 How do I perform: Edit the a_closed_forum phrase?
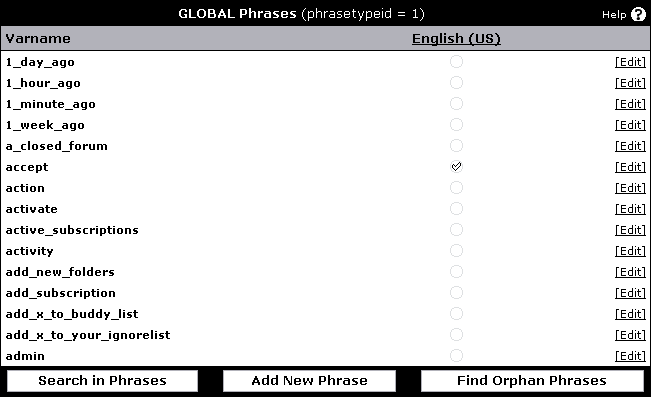(x=630, y=146)
